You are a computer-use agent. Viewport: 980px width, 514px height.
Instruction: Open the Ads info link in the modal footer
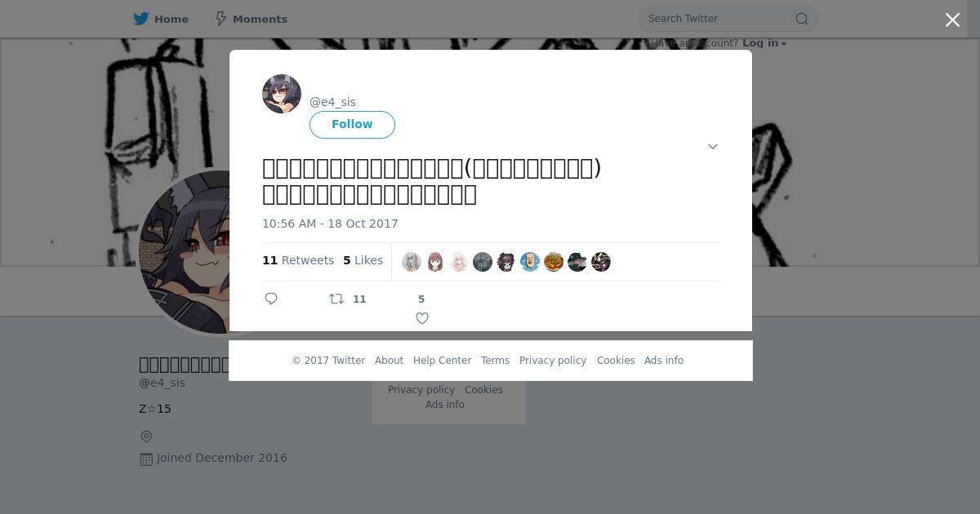[664, 361]
